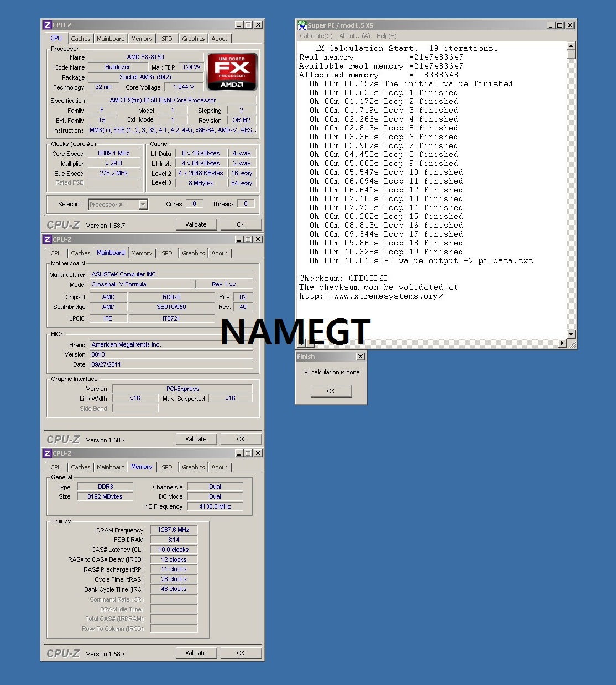The width and height of the screenshot is (616, 685).
Task: Click the DRAM Frequency value "1287.6 MHz"
Action: click(x=174, y=530)
